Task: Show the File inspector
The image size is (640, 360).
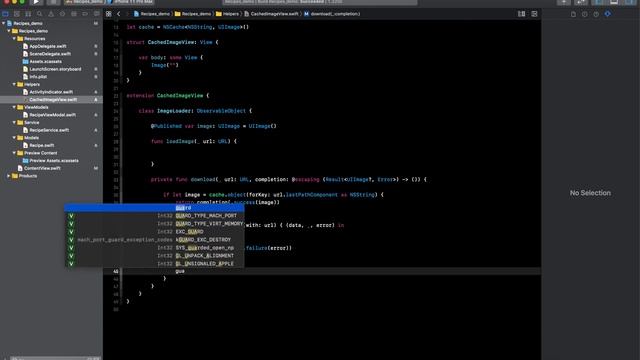Action: (573, 14)
